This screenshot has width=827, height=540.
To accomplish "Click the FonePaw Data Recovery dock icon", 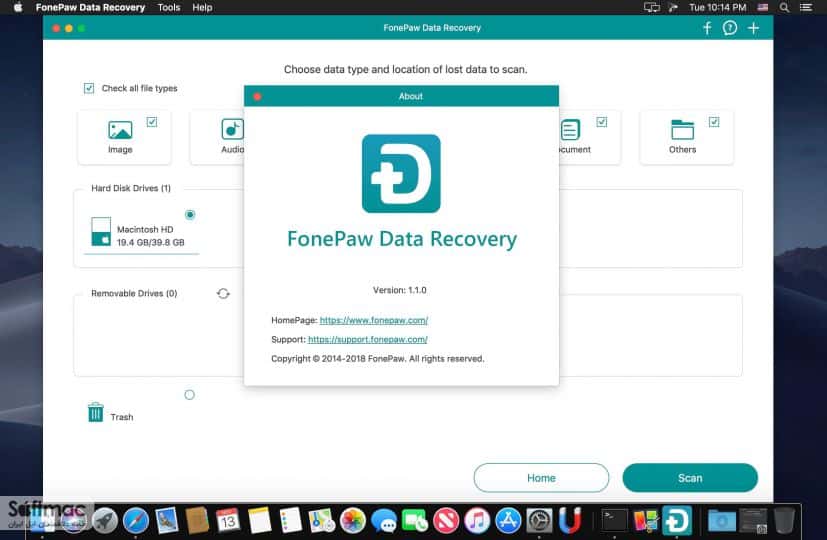I will [677, 521].
